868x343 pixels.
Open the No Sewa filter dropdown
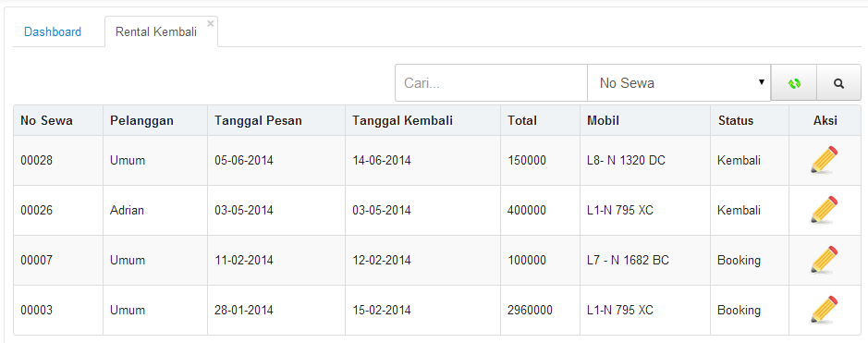[679, 83]
